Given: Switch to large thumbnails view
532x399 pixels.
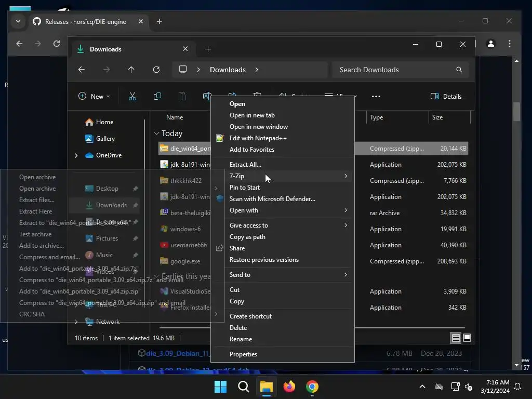Looking at the screenshot, I should pyautogui.click(x=467, y=338).
